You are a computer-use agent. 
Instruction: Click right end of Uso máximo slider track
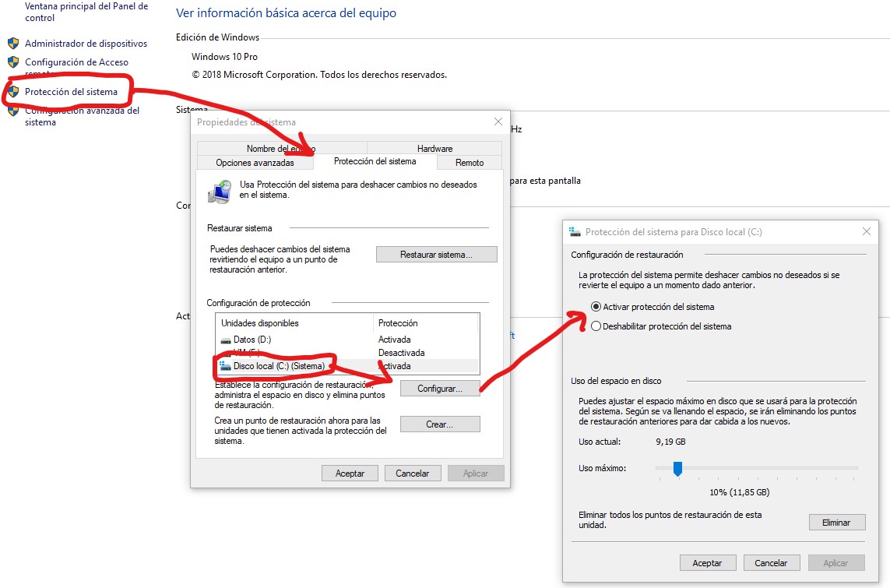coord(855,468)
